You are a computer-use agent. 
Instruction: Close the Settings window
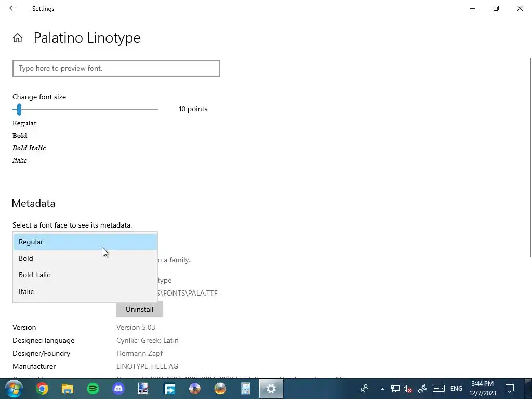pos(520,8)
